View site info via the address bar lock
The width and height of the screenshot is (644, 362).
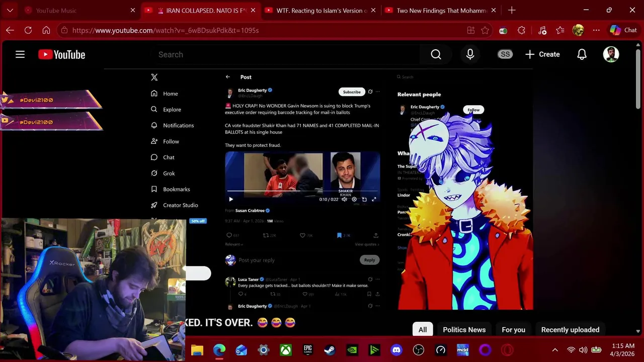point(63,30)
